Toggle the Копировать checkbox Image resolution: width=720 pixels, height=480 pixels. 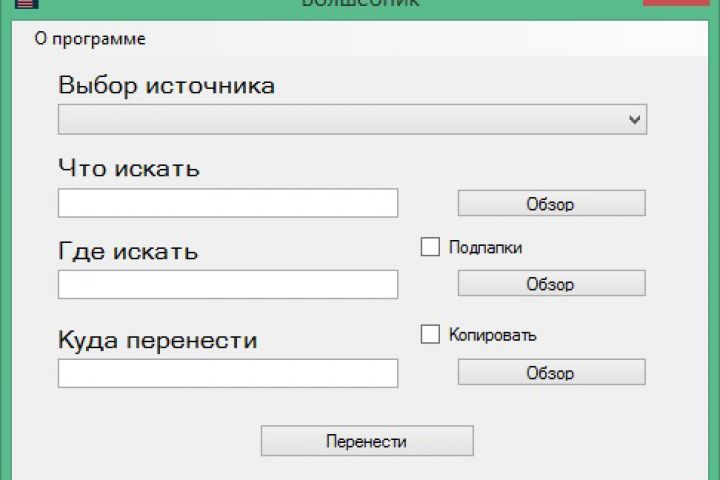point(431,335)
